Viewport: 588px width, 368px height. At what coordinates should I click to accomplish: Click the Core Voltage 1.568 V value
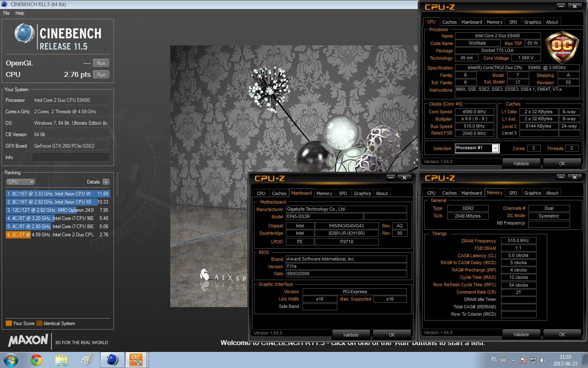526,58
